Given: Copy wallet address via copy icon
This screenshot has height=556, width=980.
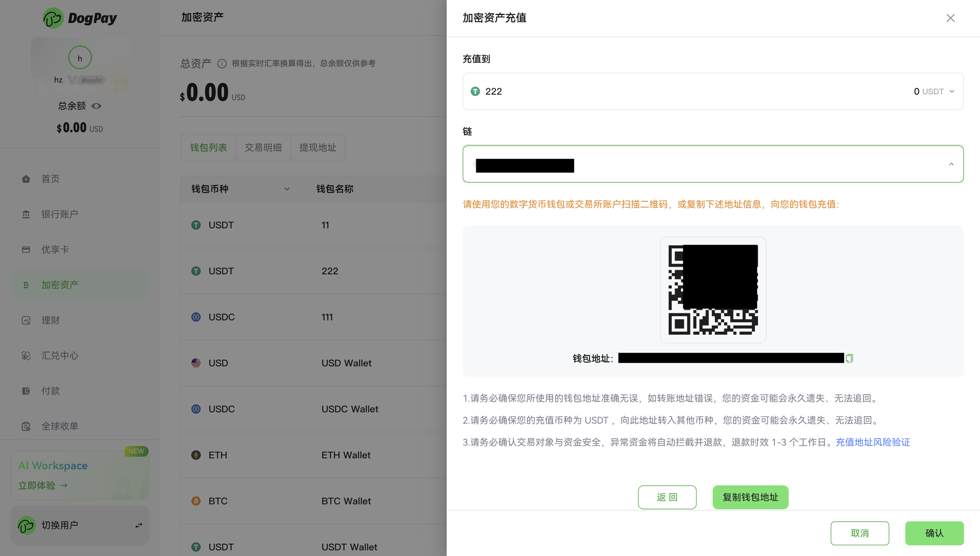Looking at the screenshot, I should (x=849, y=358).
